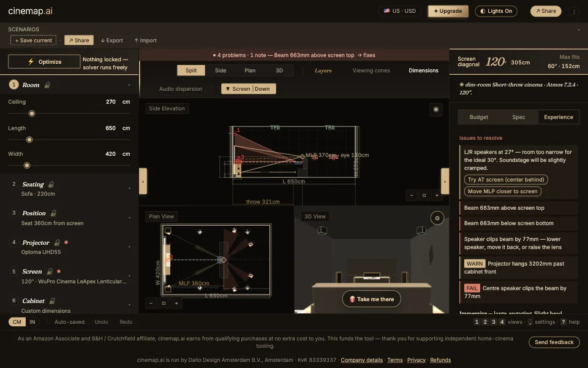Open the three-dot menu in header
The width and height of the screenshot is (588, 368).
[574, 11]
